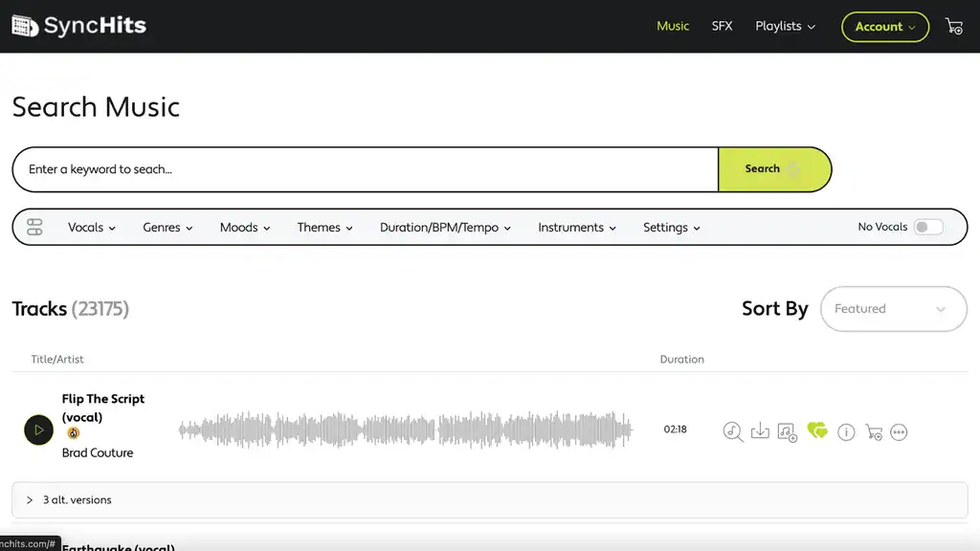Toggle the No Vocals switch
980x551 pixels.
click(927, 227)
